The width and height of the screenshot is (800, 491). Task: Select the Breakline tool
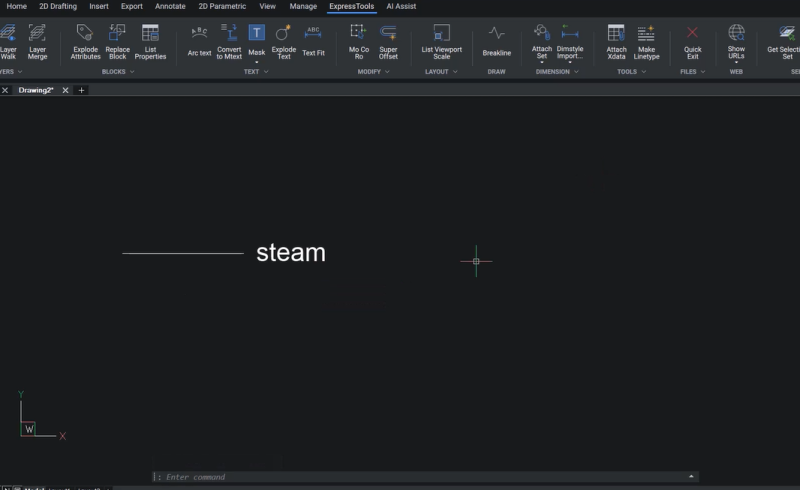(496, 42)
